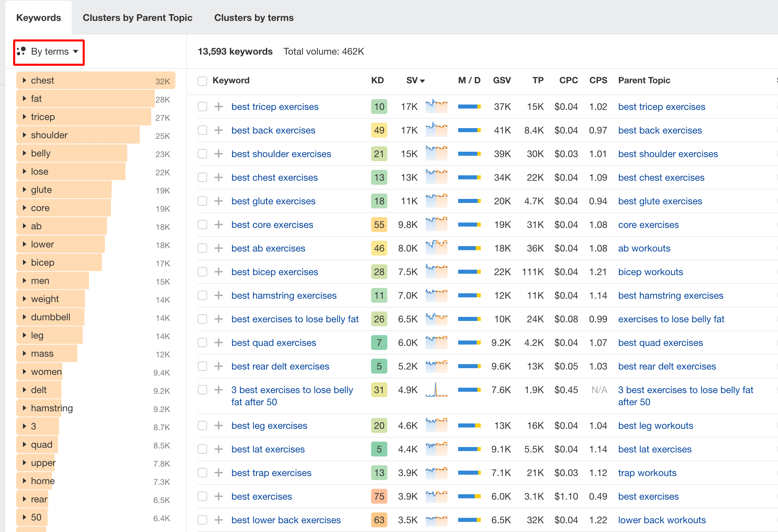The width and height of the screenshot is (778, 532).
Task: Click plus icon for best leg exercises
Action: pyautogui.click(x=219, y=426)
